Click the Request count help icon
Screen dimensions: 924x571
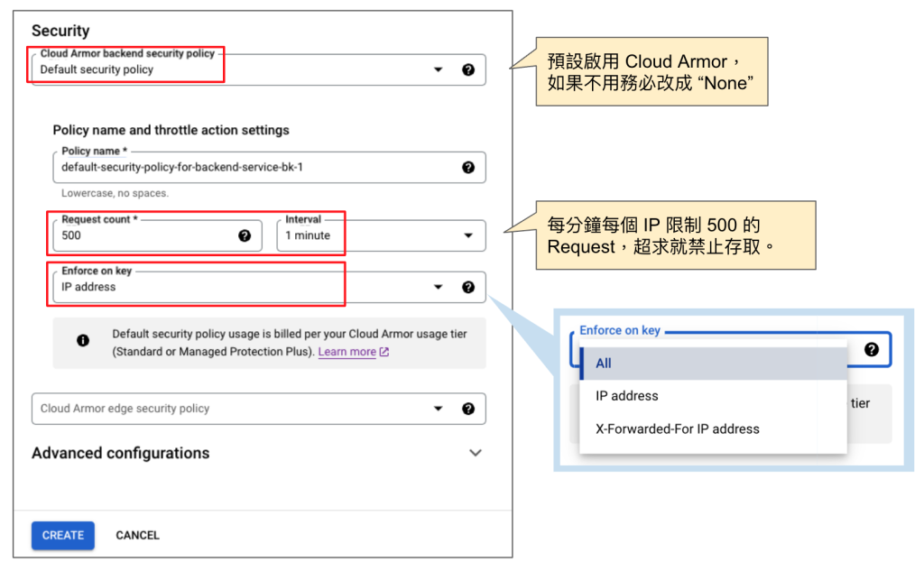coord(244,235)
